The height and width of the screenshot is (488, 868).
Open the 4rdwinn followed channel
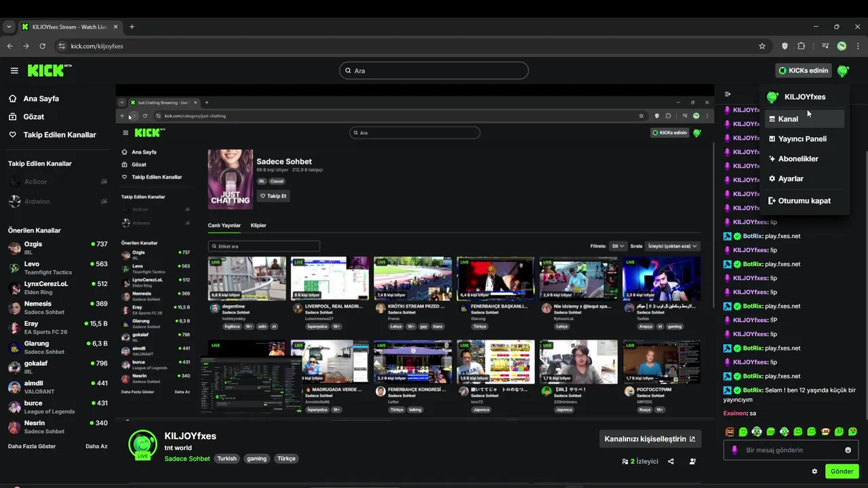click(x=58, y=201)
